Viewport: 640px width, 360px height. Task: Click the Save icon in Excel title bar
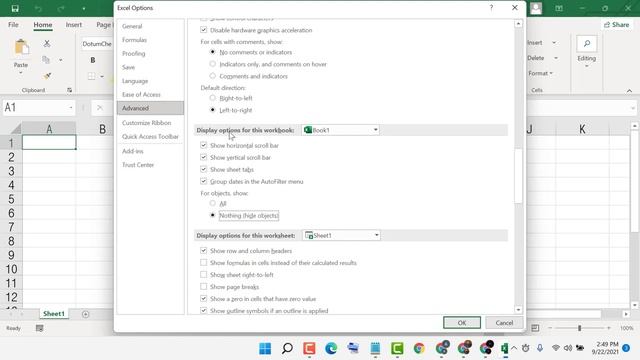(15, 8)
